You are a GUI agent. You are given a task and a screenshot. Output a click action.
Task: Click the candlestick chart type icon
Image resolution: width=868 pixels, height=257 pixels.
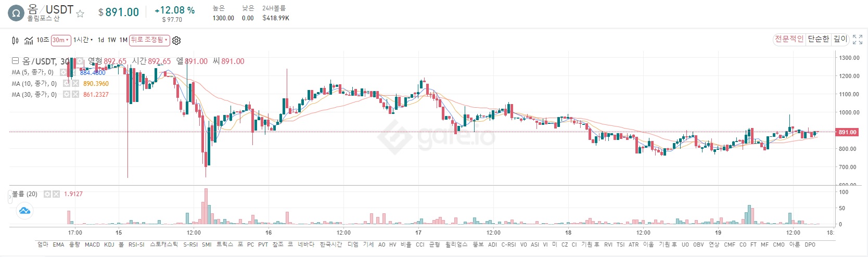tap(15, 41)
